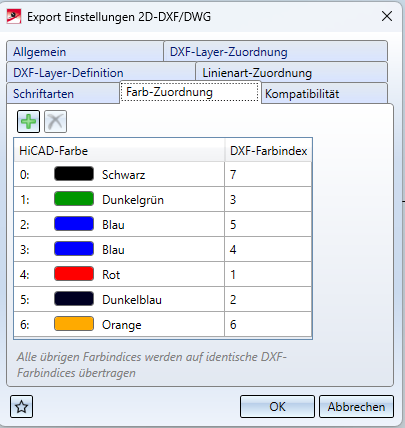The height and width of the screenshot is (428, 405).
Task: Open favorites via the star icon
Action: point(22,407)
